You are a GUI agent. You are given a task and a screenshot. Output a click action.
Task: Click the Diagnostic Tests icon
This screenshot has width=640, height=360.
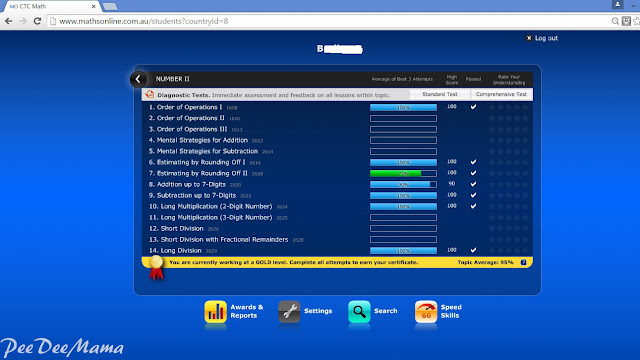(149, 94)
